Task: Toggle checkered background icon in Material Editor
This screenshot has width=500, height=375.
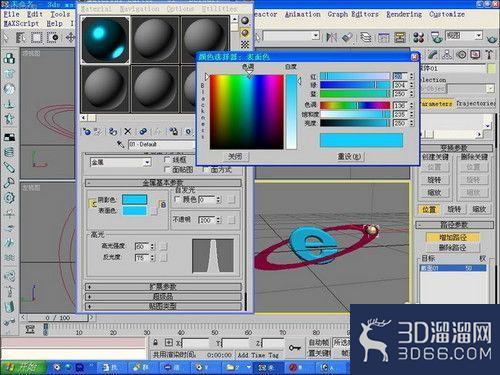Action: [245, 44]
